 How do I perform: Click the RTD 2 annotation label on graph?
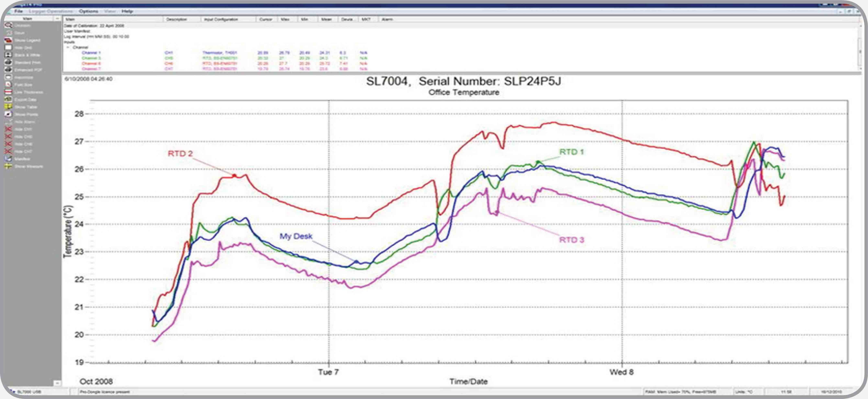(180, 153)
